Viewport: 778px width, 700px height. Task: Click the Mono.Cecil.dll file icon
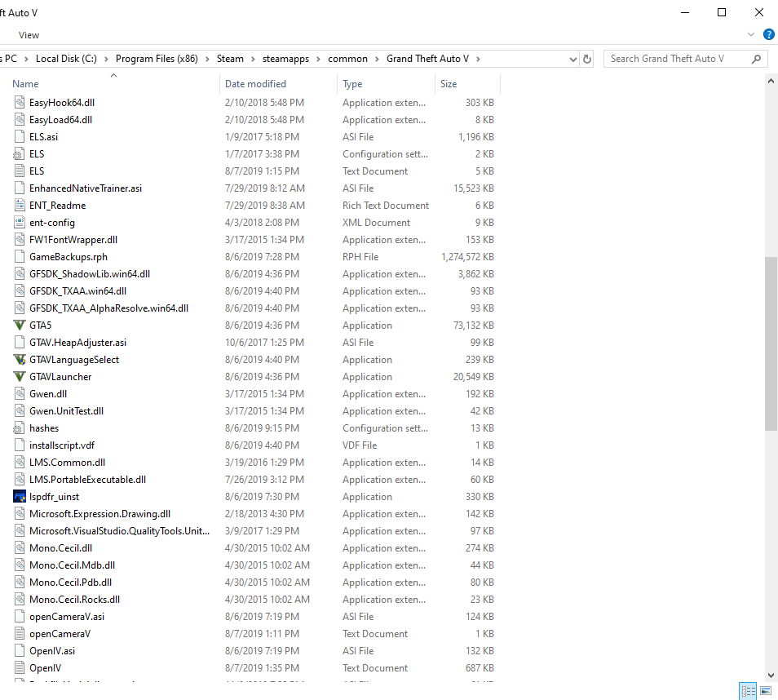point(20,548)
